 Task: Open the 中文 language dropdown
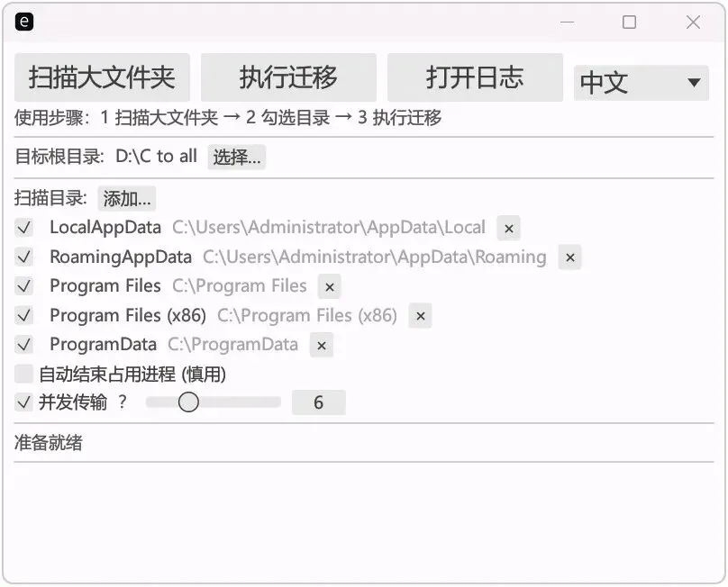pos(641,83)
